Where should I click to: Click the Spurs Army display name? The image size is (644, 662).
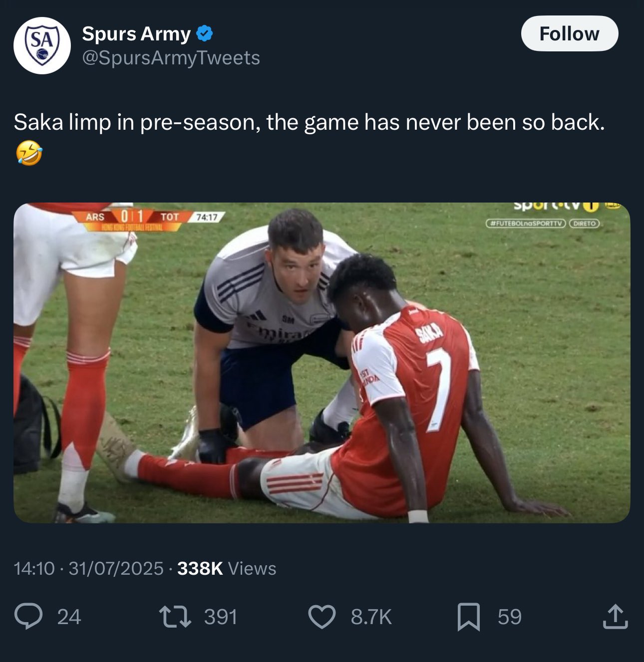(x=136, y=34)
